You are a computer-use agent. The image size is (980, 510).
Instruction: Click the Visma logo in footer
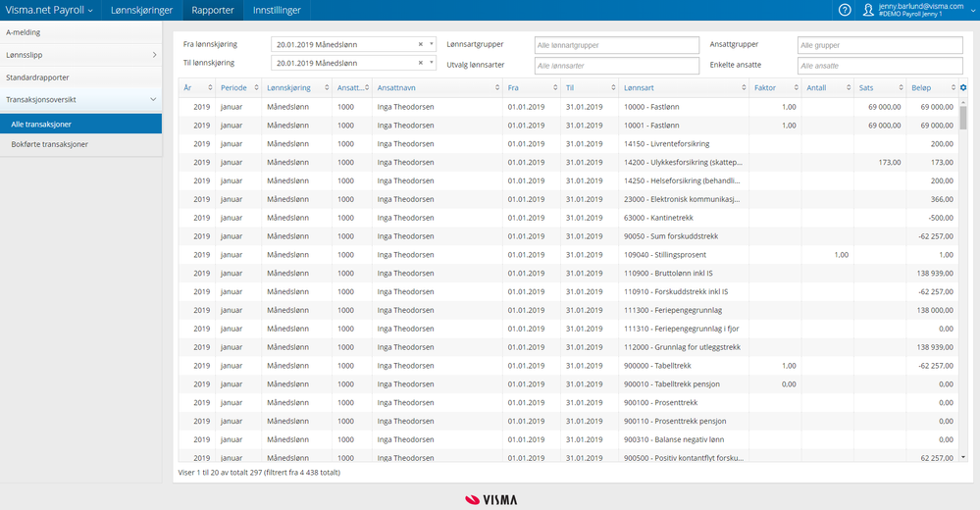click(x=491, y=499)
